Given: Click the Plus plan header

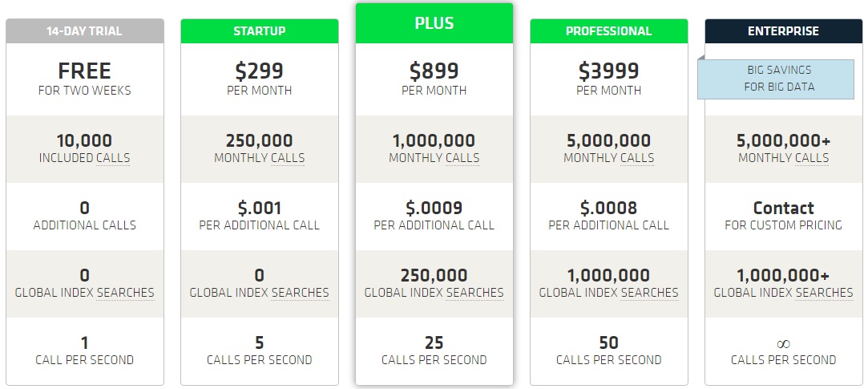Looking at the screenshot, I should (434, 23).
